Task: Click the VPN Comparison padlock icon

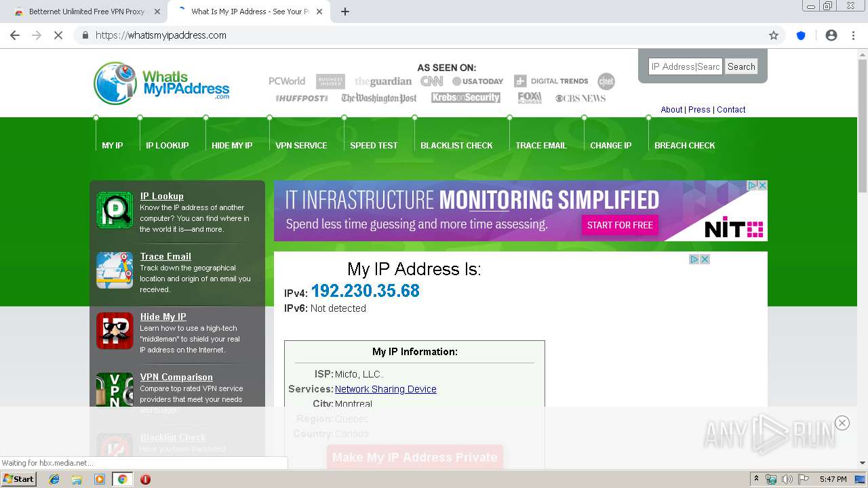Action: [x=115, y=390]
